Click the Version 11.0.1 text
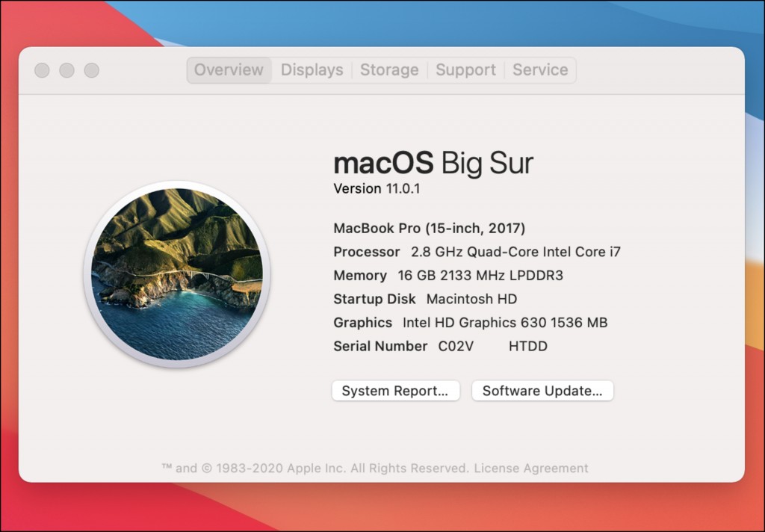765x532 pixels. point(377,189)
